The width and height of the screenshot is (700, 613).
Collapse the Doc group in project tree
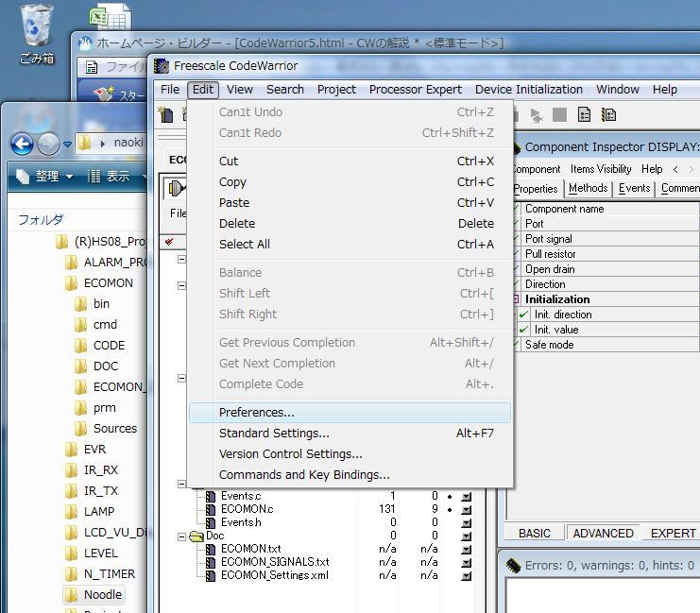click(x=181, y=536)
